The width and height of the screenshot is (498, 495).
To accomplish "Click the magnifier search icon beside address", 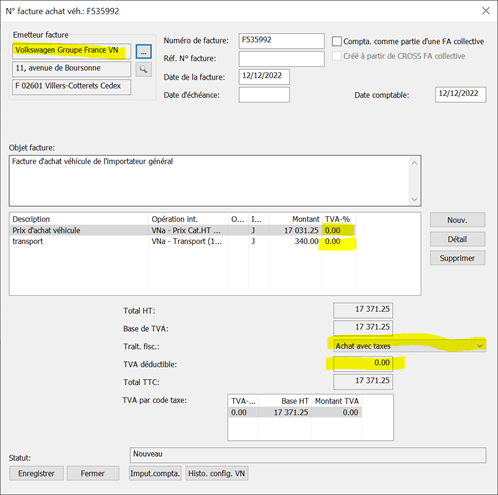I will tap(144, 69).
